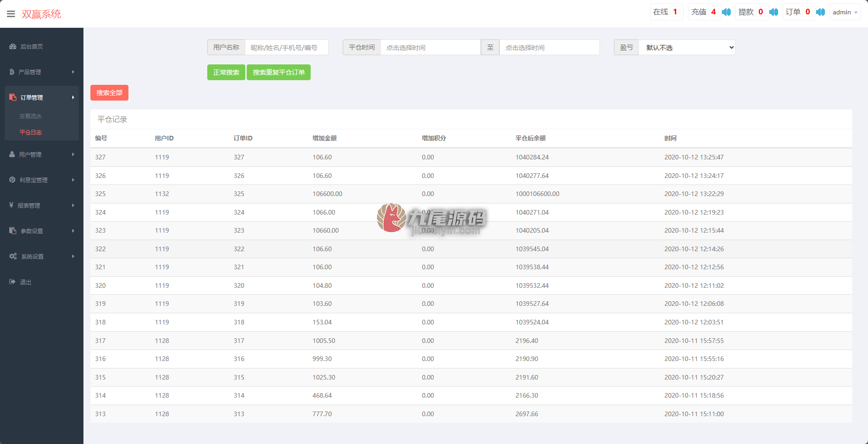The height and width of the screenshot is (444, 868).
Task: Mute the 充值 recharge sound speaker icon
Action: pyautogui.click(x=727, y=12)
